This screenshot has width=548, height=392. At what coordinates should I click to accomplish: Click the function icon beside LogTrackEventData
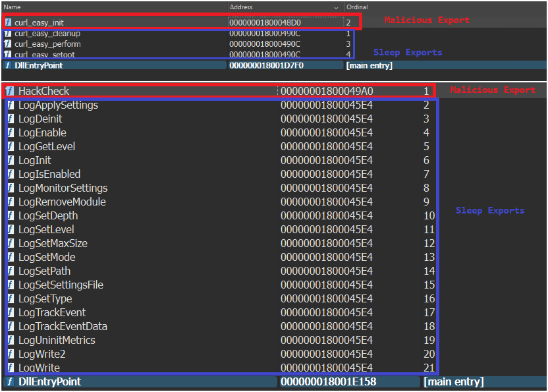(x=11, y=327)
